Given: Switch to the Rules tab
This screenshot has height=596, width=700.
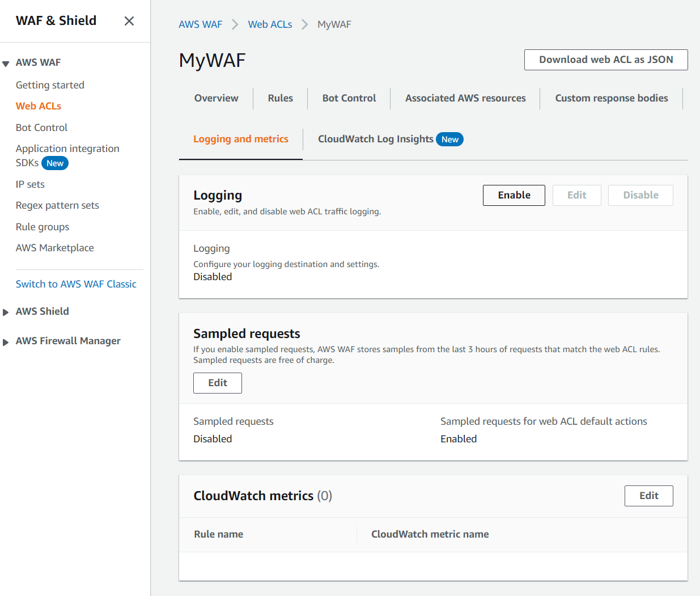Looking at the screenshot, I should click(x=281, y=98).
